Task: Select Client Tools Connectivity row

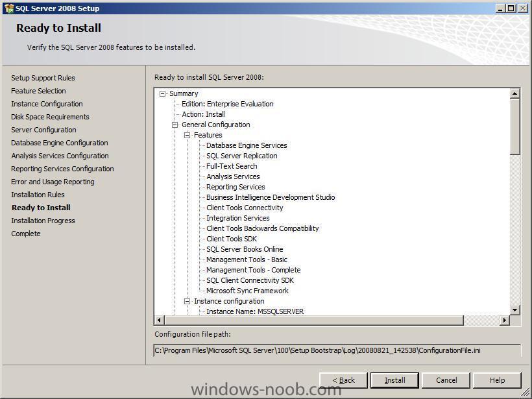Action: (245, 208)
